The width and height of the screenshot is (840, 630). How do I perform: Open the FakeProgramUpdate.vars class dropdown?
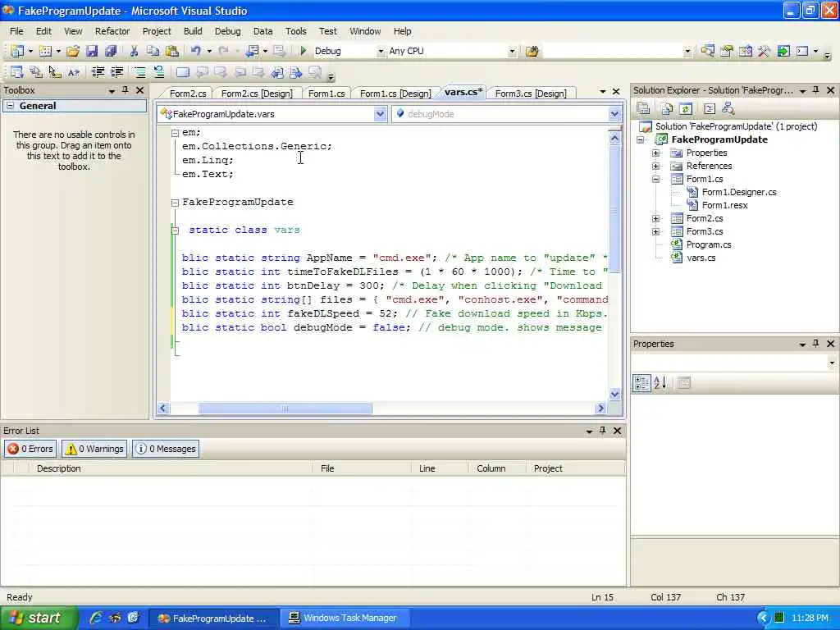pos(380,113)
